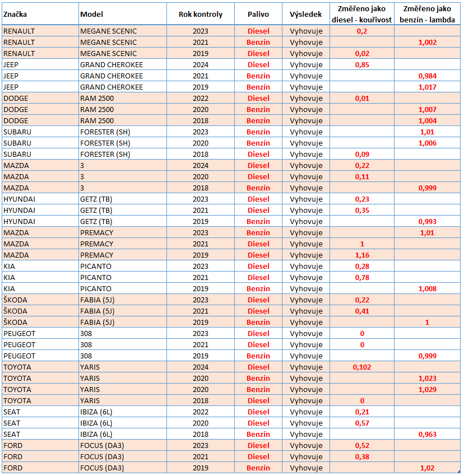Screen dimensions: 464x476
Task: Click the 1,002 lambda value
Action: 427,42
